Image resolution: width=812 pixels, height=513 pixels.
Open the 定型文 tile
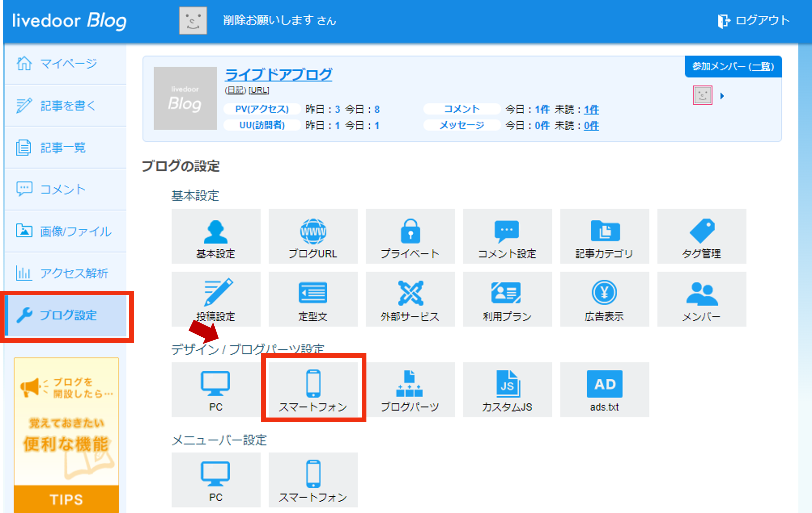[313, 299]
